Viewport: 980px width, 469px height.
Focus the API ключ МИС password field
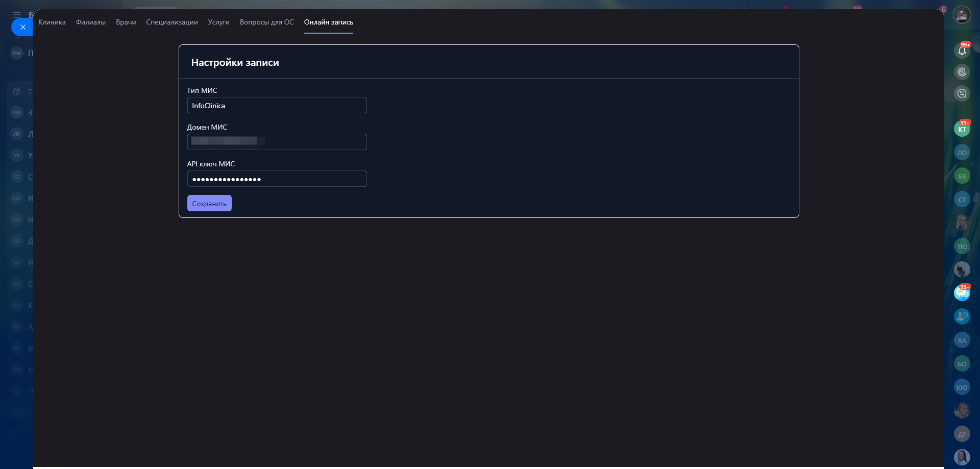point(277,179)
